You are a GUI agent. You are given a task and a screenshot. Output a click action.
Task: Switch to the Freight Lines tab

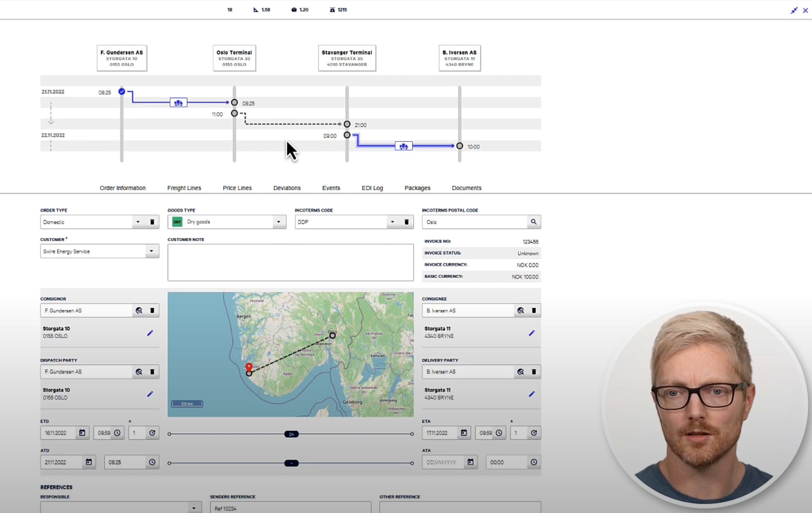pyautogui.click(x=184, y=187)
